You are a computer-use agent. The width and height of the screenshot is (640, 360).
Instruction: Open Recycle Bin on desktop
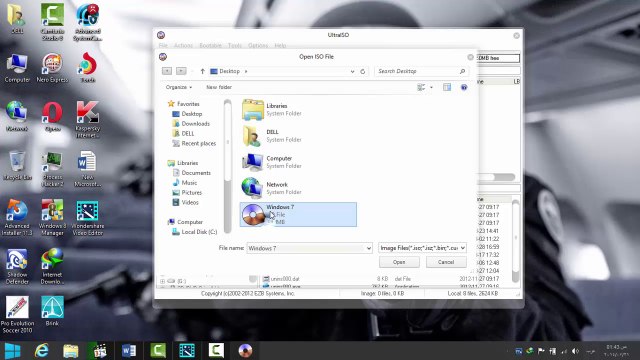17,165
